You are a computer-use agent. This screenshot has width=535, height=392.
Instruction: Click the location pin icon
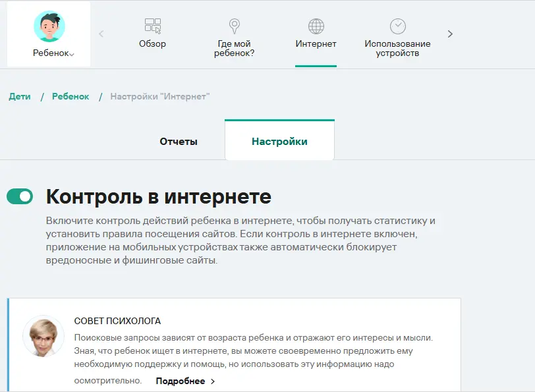pyautogui.click(x=234, y=26)
